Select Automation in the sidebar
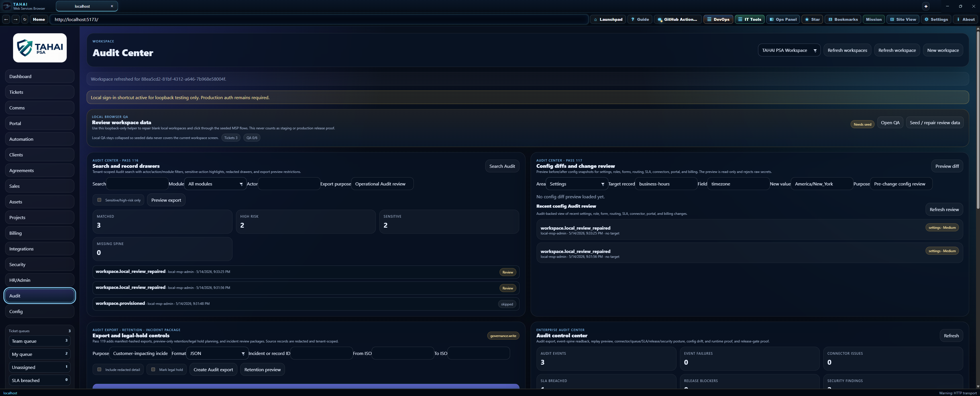The image size is (980, 396). [x=40, y=139]
